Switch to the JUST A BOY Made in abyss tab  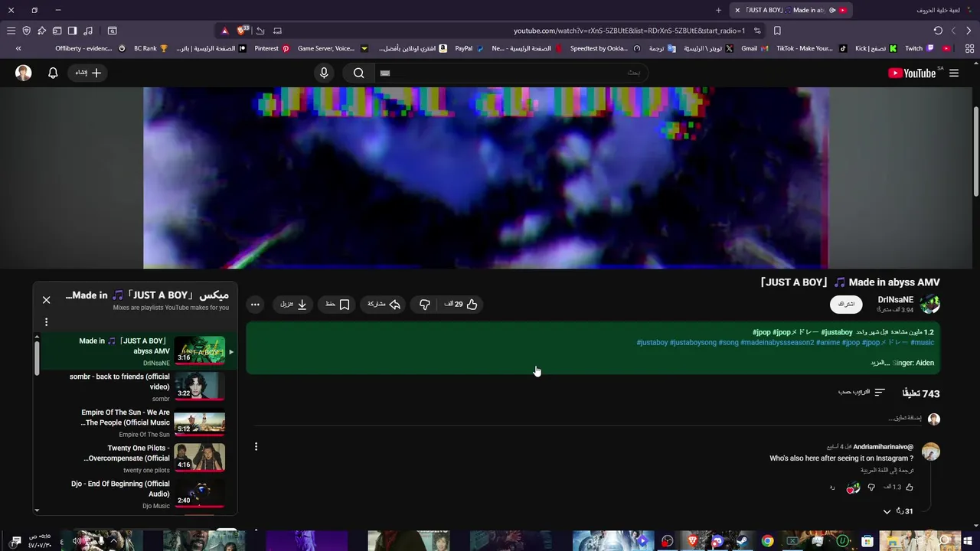[x=790, y=10]
